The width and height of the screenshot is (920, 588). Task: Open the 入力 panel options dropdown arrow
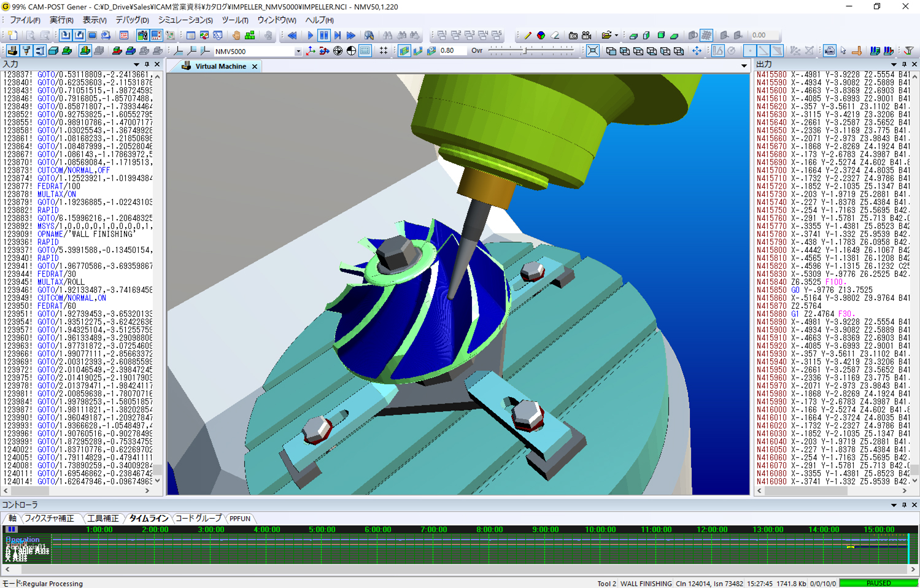pyautogui.click(x=136, y=64)
